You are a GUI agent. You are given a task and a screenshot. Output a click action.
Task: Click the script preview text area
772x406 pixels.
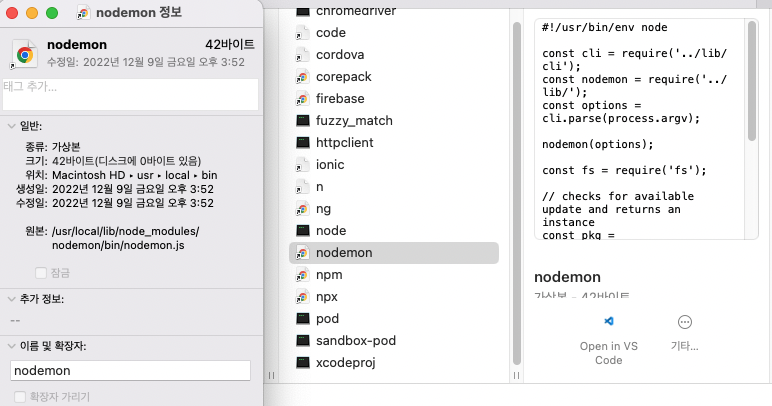(640, 129)
